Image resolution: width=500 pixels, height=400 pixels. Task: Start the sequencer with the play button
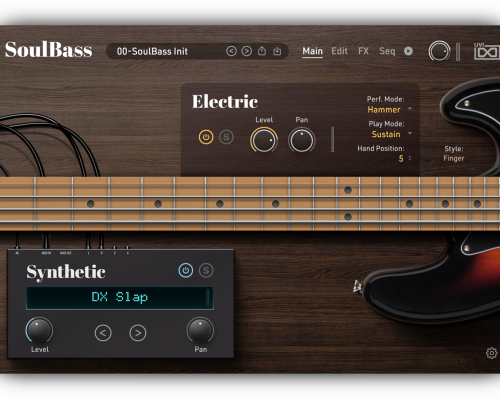tap(408, 51)
